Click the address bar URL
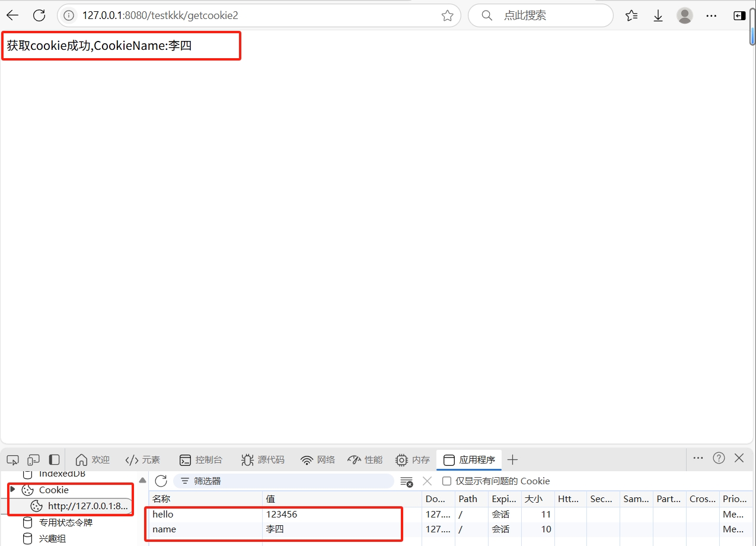The image size is (756, 546). [x=160, y=15]
